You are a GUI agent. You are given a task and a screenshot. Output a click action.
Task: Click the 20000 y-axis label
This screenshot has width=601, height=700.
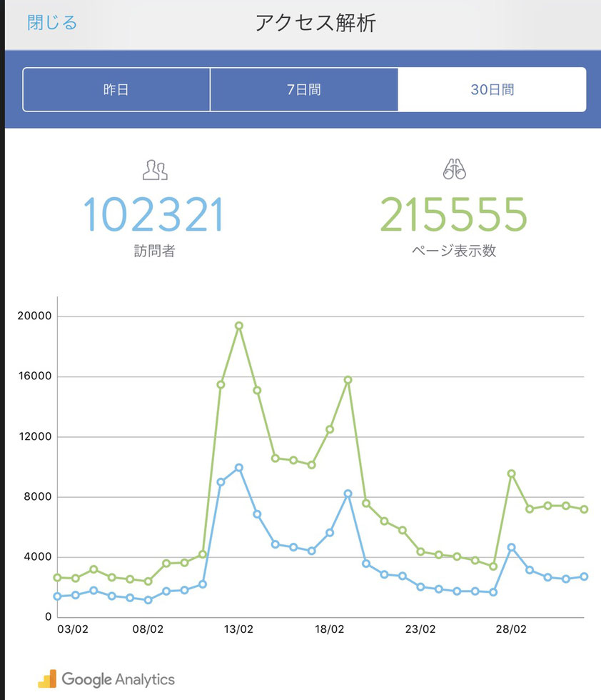click(34, 316)
